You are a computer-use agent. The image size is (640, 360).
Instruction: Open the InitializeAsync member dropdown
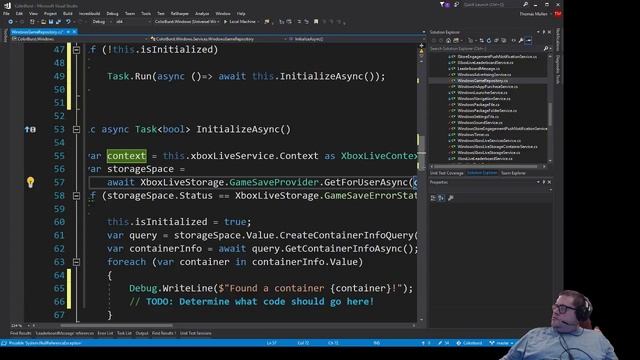click(x=355, y=39)
